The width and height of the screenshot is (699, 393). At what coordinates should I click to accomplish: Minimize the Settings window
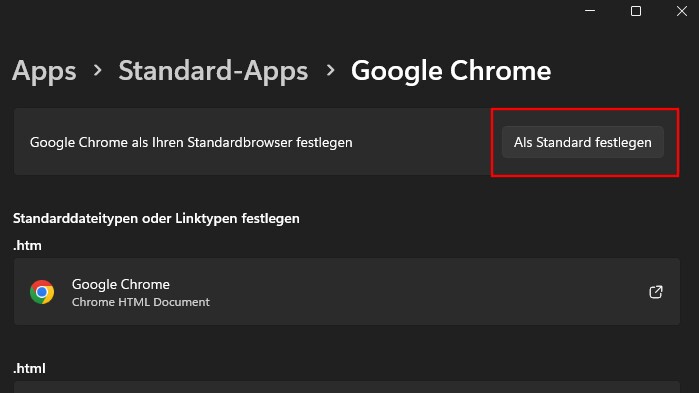pos(590,11)
